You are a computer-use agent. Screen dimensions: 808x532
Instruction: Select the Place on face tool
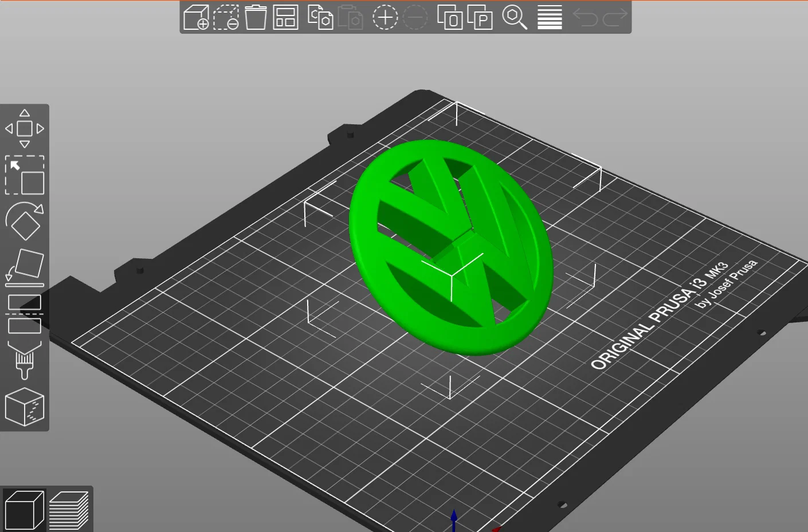click(25, 267)
